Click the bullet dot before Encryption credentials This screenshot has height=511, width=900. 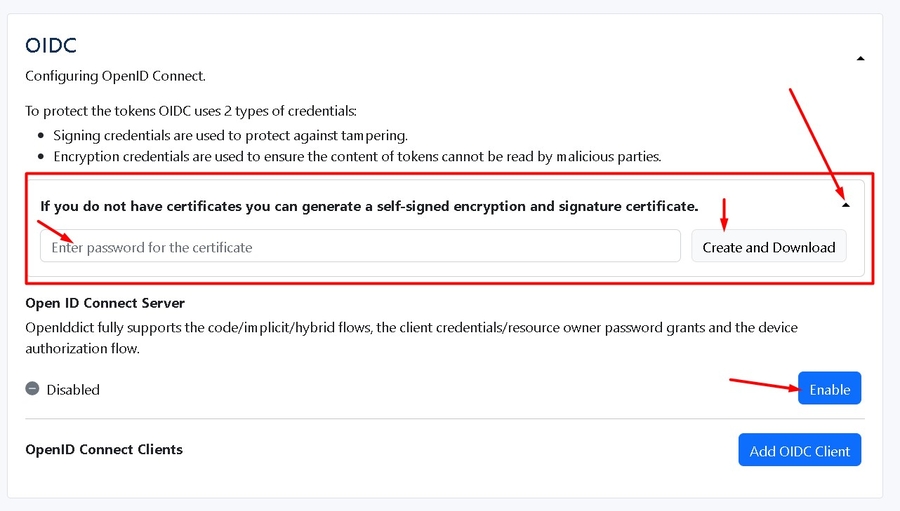[x=41, y=156]
